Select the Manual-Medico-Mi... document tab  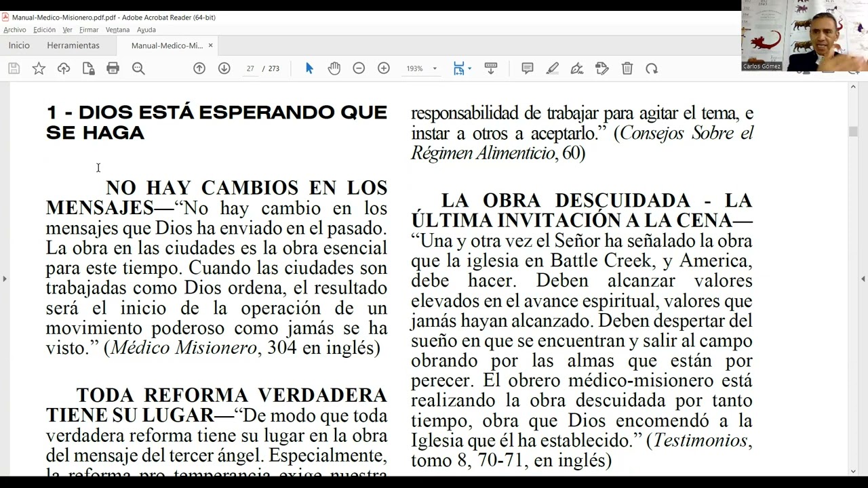tap(167, 45)
